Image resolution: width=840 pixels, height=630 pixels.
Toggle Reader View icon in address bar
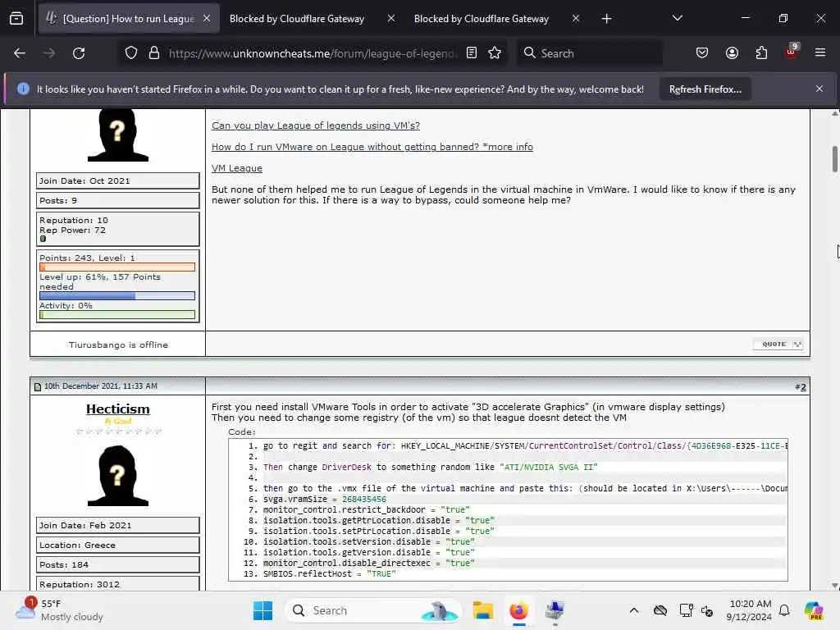click(x=472, y=53)
